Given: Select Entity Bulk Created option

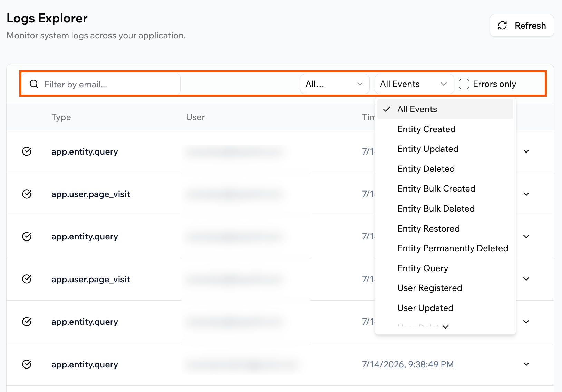Looking at the screenshot, I should [445, 189].
